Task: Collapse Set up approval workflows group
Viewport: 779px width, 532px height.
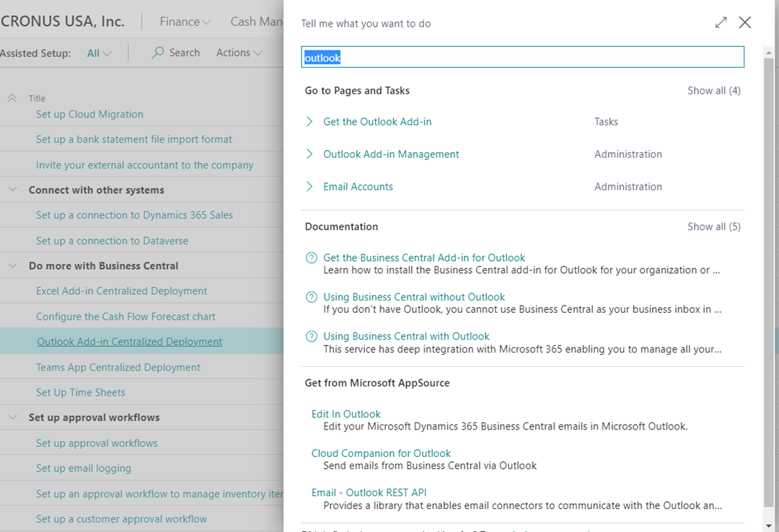Action: 13,417
